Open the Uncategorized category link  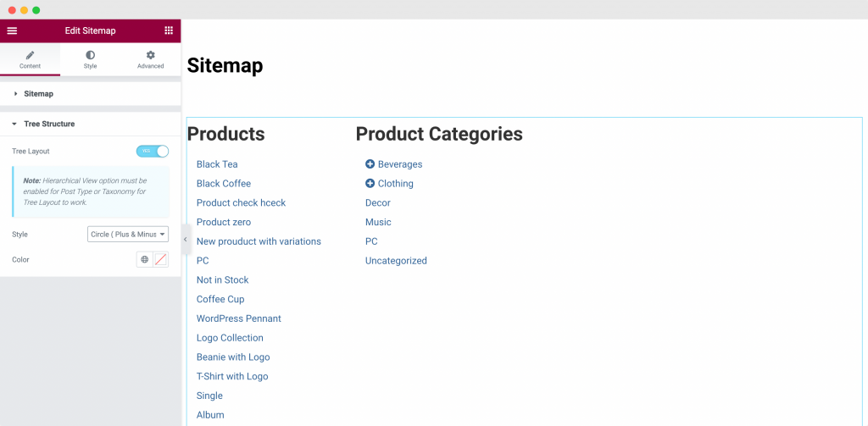pos(397,261)
